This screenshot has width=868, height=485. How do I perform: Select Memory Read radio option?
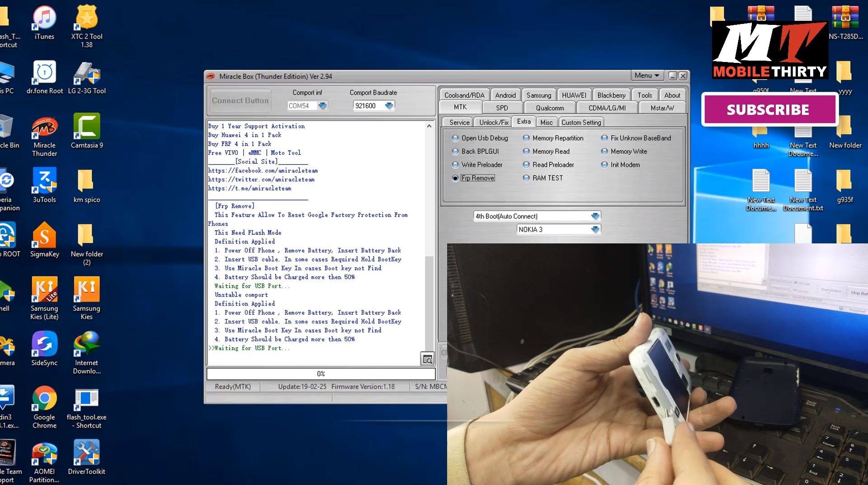point(546,151)
